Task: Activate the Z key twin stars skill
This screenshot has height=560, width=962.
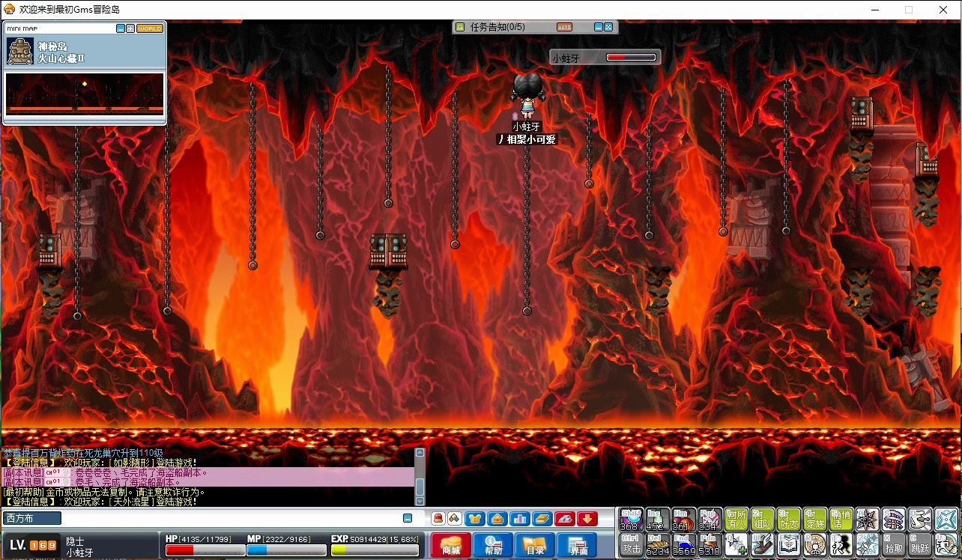Action: [868, 544]
